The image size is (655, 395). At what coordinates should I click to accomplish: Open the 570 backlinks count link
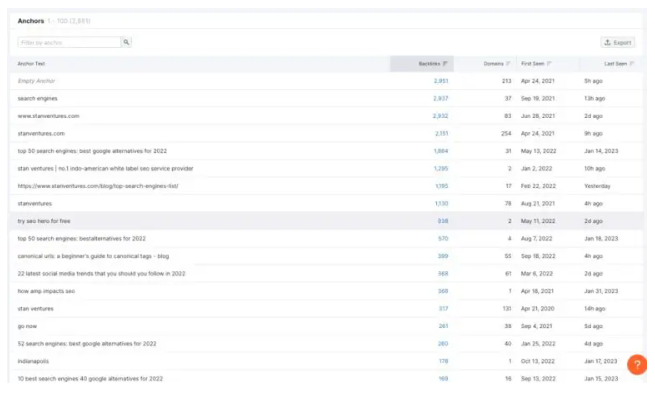tap(443, 239)
